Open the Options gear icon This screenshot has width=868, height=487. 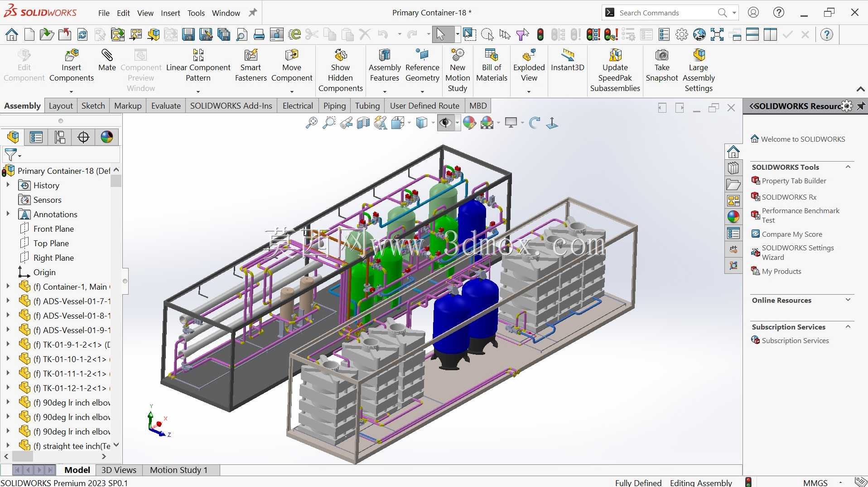click(x=681, y=34)
